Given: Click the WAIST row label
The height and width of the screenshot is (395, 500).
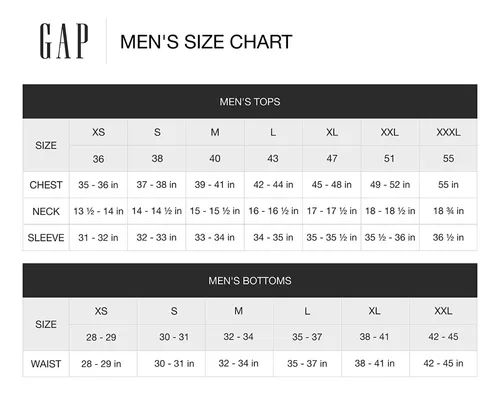Looking at the screenshot, I should click(46, 364).
